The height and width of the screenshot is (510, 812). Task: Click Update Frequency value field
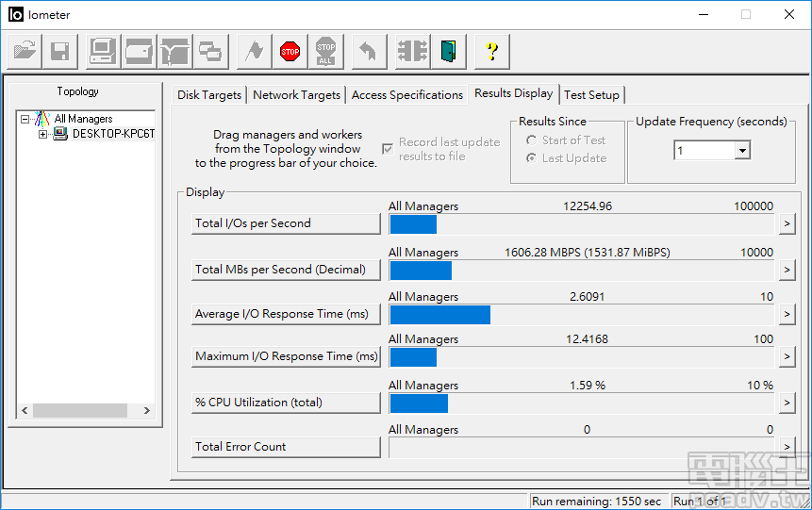704,151
